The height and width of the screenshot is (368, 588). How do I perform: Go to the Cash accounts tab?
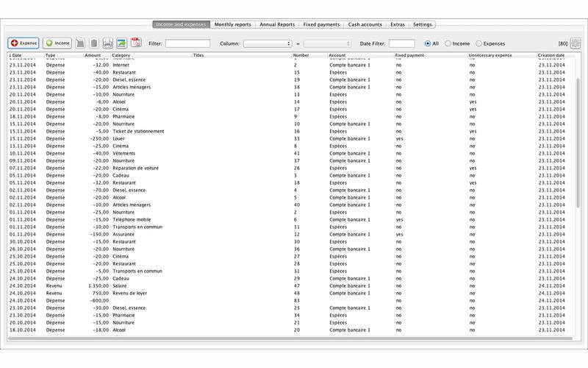[x=365, y=24]
